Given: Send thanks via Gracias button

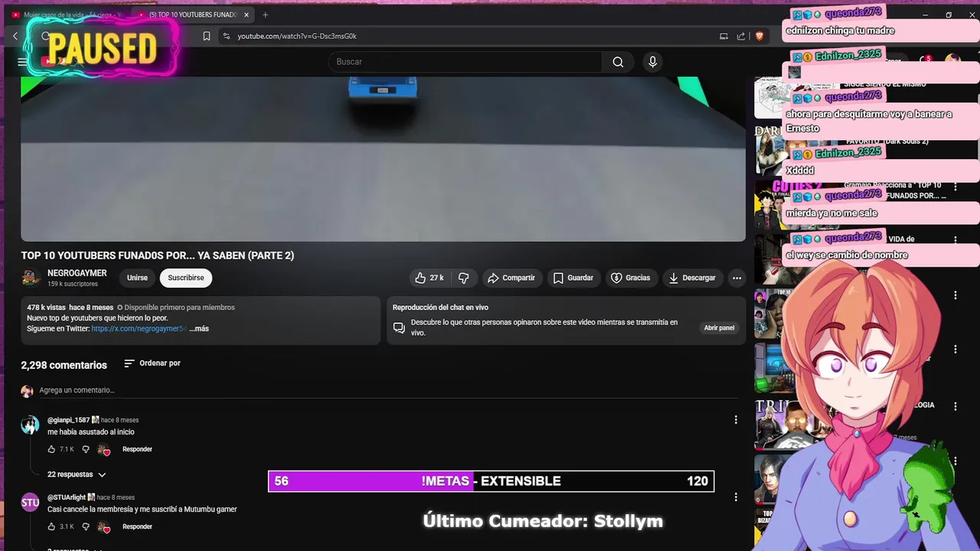Looking at the screenshot, I should click(x=630, y=278).
